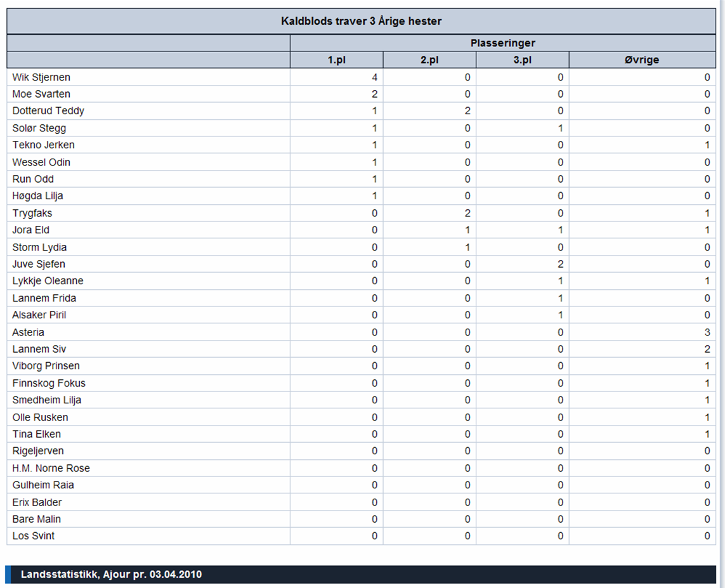Select the Storm Lydia row name

[39, 247]
